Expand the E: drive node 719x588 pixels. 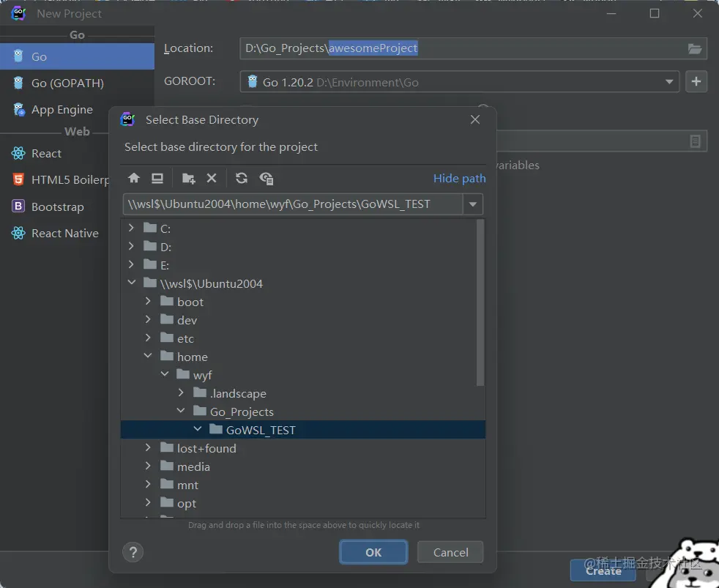[x=131, y=264]
